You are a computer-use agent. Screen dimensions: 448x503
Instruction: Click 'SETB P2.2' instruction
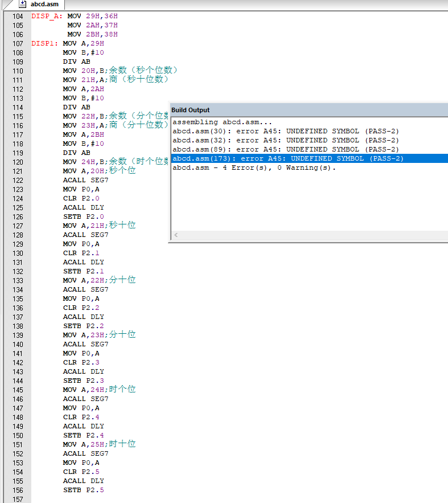click(83, 326)
